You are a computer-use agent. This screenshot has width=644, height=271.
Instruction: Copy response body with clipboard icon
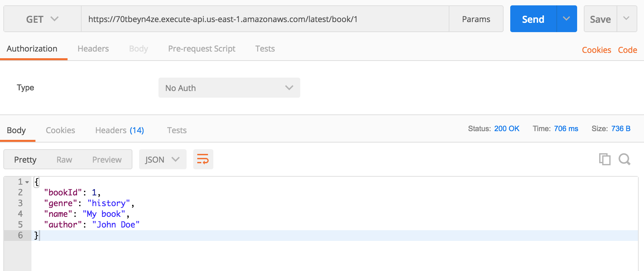[605, 159]
